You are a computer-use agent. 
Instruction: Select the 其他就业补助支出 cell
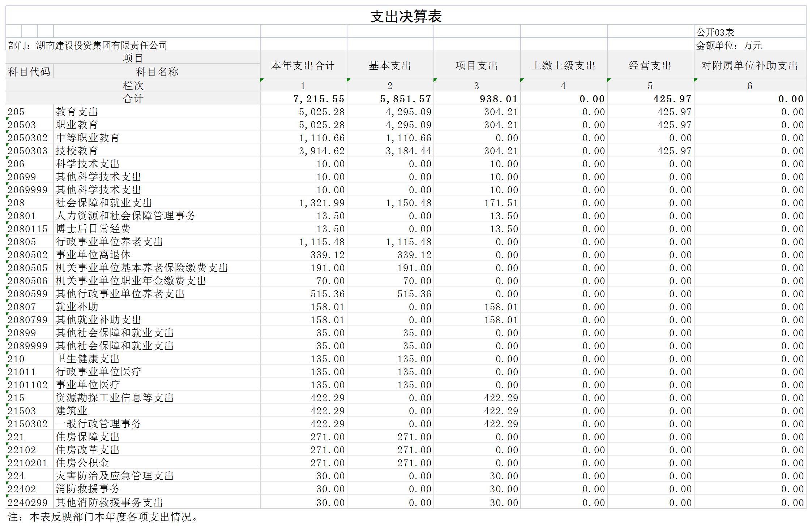click(157, 320)
